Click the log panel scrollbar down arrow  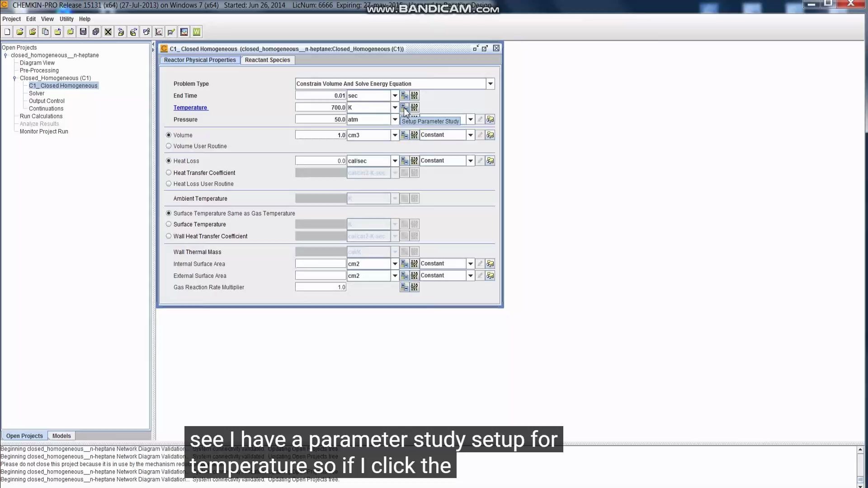[x=860, y=486]
